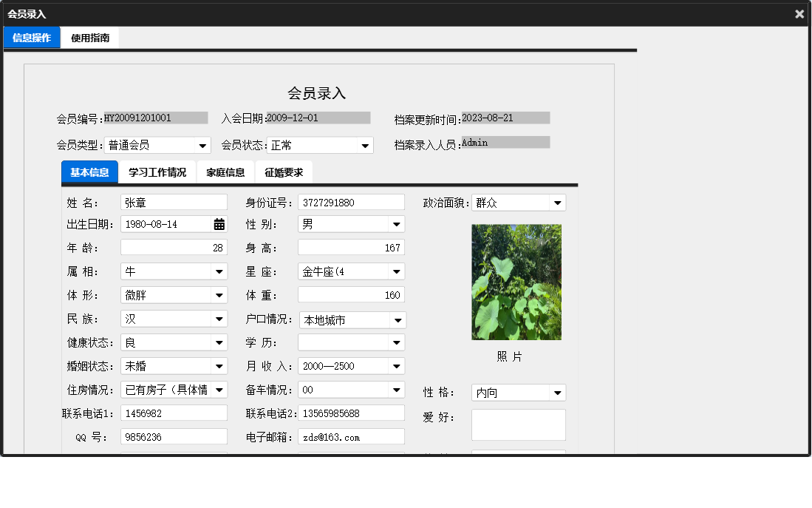Click the 姓名 field containing 张章
This screenshot has width=812, height=508.
(174, 202)
